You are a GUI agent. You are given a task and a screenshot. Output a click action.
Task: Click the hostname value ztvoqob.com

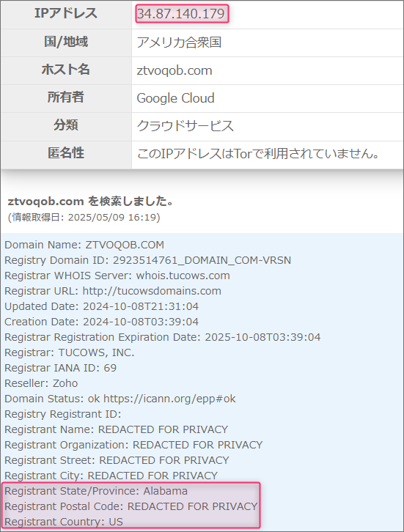pyautogui.click(x=175, y=70)
